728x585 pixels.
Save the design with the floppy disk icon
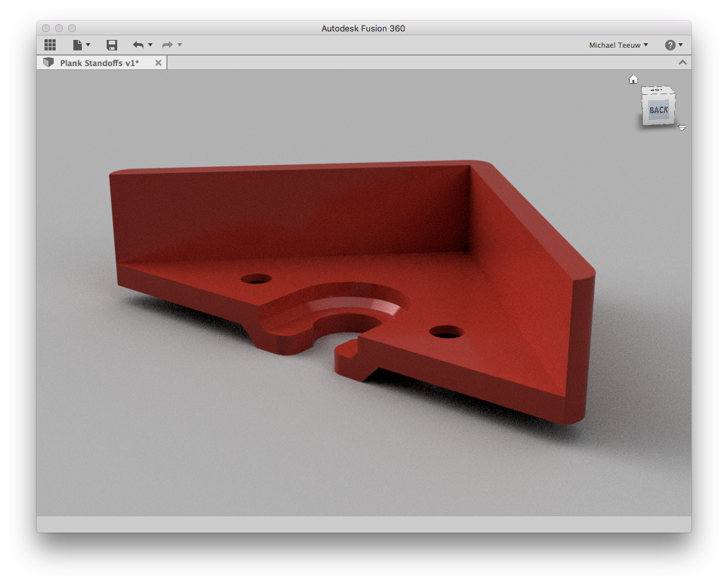coord(112,45)
